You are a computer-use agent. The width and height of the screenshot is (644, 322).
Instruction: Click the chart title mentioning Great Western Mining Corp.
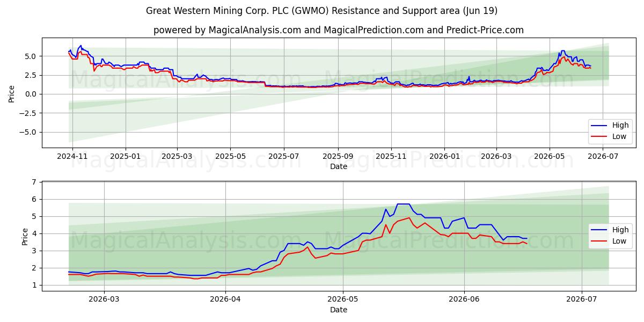point(322,11)
